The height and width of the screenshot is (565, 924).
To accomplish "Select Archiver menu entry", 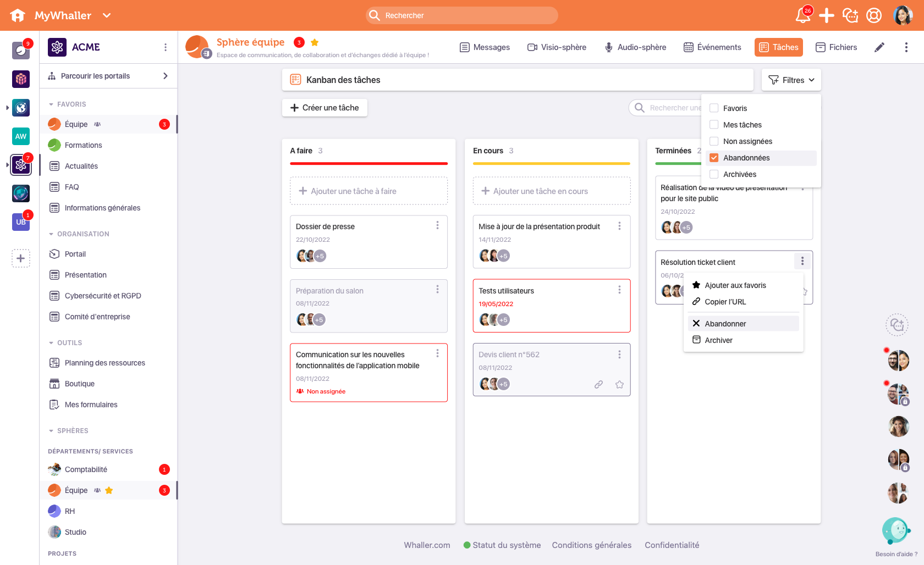I will (x=744, y=340).
